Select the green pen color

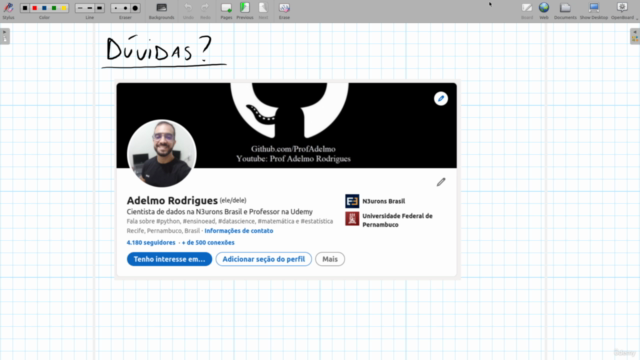tap(54, 8)
